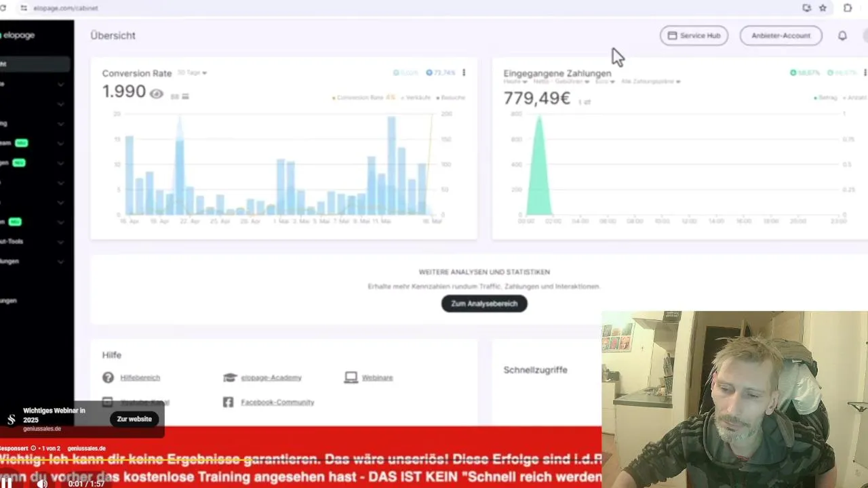The image size is (868, 488).
Task: Click the Hilfe section heading
Action: pyautogui.click(x=112, y=355)
